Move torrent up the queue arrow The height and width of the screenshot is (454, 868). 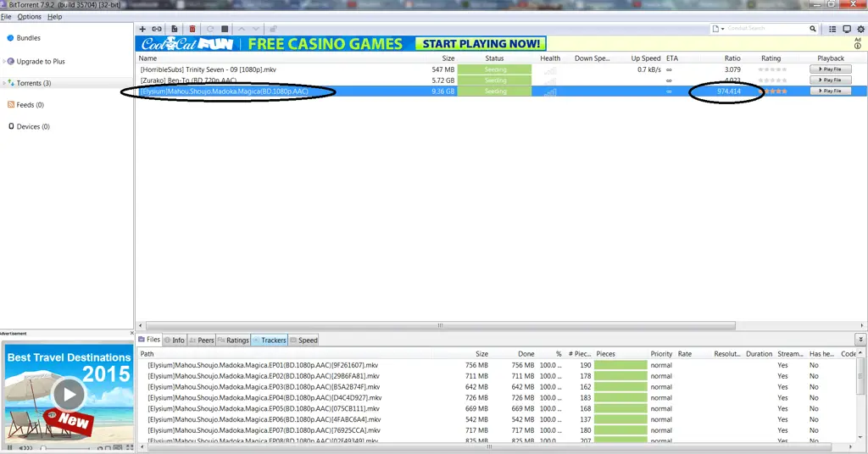[242, 29]
